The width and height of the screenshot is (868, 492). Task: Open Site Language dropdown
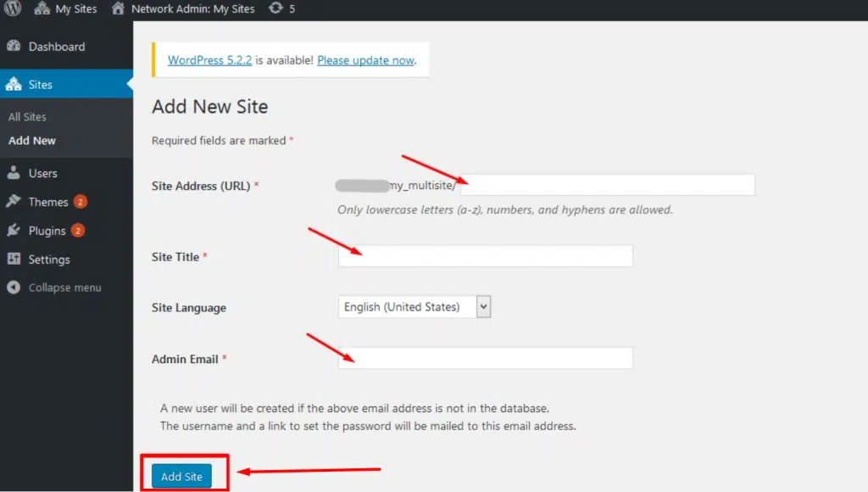[414, 307]
